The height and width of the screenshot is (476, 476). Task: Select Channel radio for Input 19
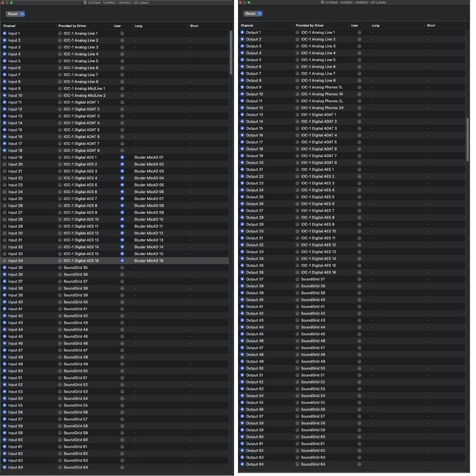(4, 157)
